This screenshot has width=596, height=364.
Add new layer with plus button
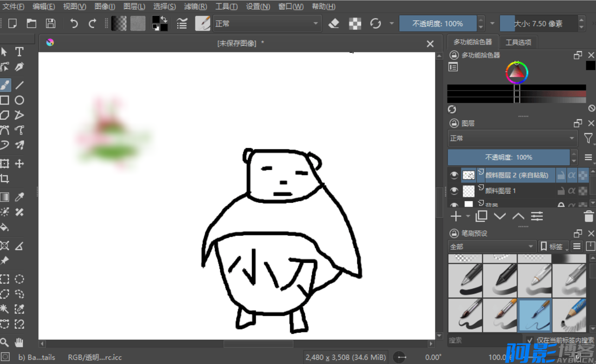pyautogui.click(x=456, y=216)
